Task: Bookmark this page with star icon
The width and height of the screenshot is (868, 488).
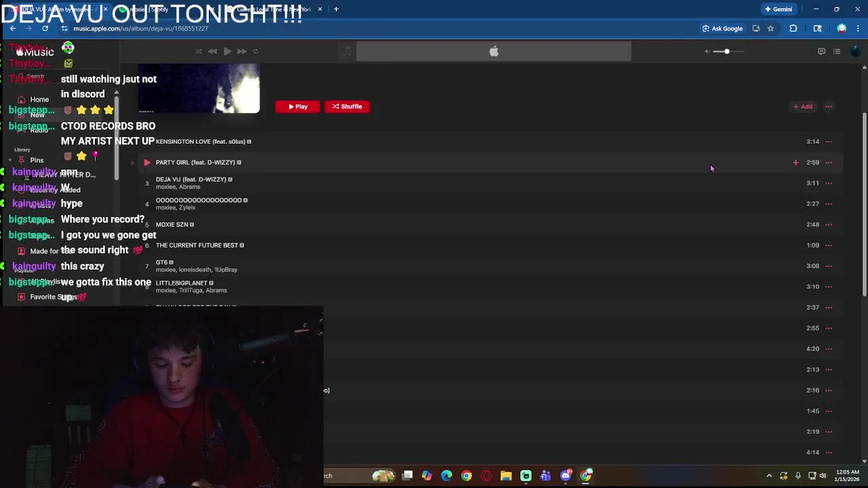Action: click(x=771, y=28)
